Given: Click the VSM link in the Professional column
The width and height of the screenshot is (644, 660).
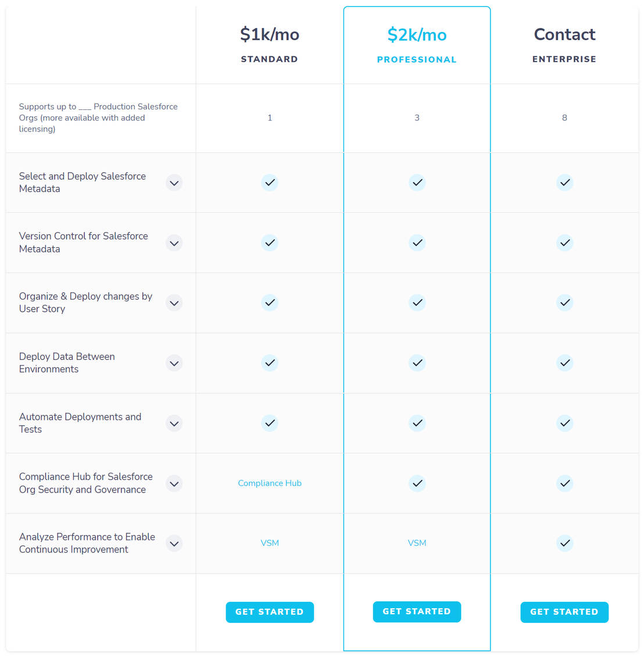Looking at the screenshot, I should coord(417,543).
